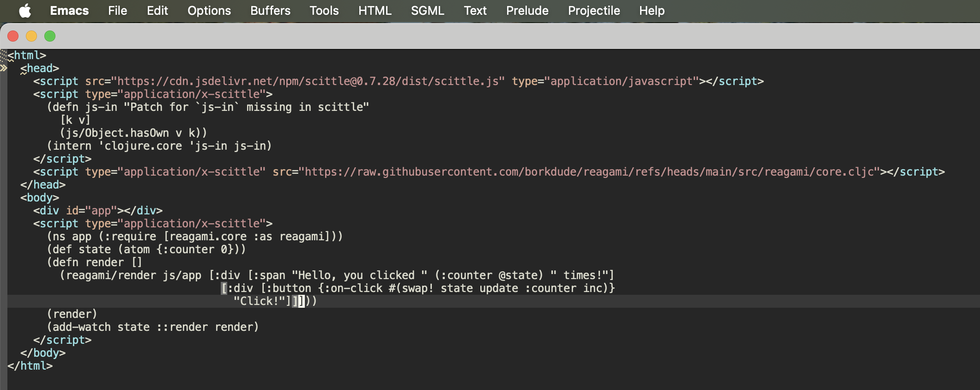Viewport: 980px width, 390px height.
Task: Click the scittle.js CDN URL
Action: click(308, 81)
